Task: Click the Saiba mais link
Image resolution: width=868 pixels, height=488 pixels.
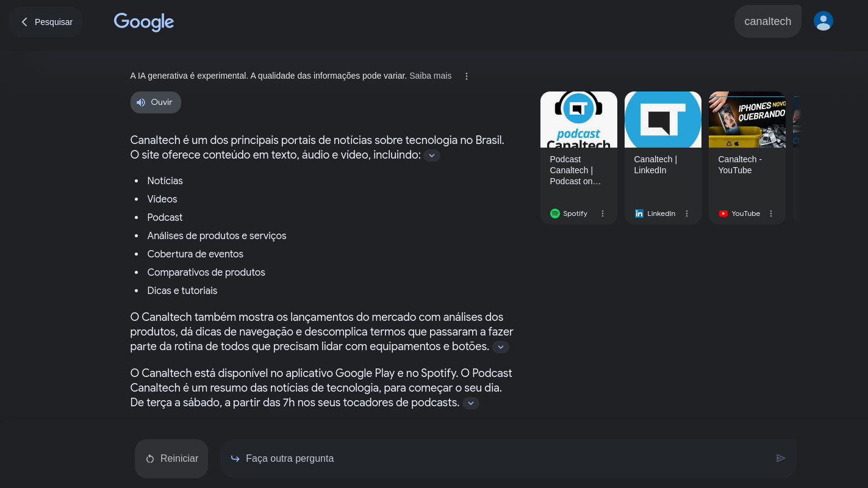Action: [x=431, y=76]
